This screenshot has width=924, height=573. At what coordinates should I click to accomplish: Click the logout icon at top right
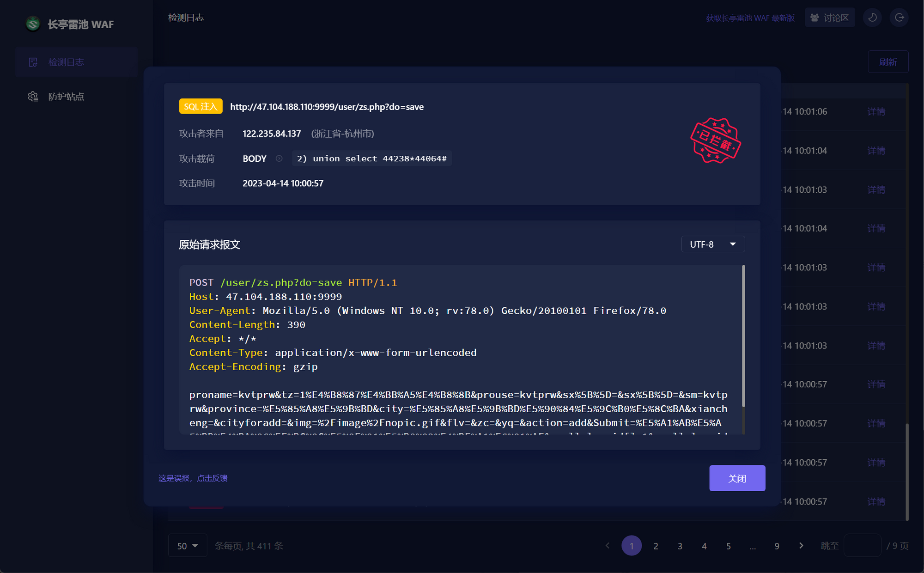click(x=899, y=18)
